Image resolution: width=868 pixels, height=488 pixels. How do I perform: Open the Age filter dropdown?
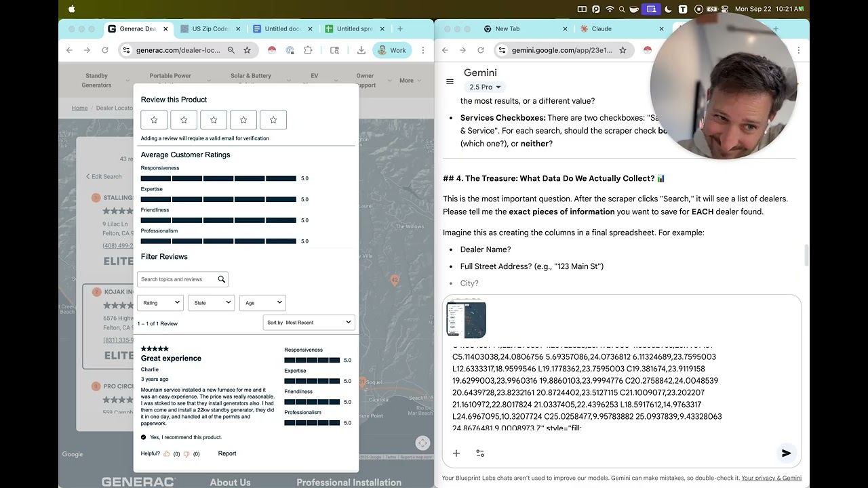point(262,303)
